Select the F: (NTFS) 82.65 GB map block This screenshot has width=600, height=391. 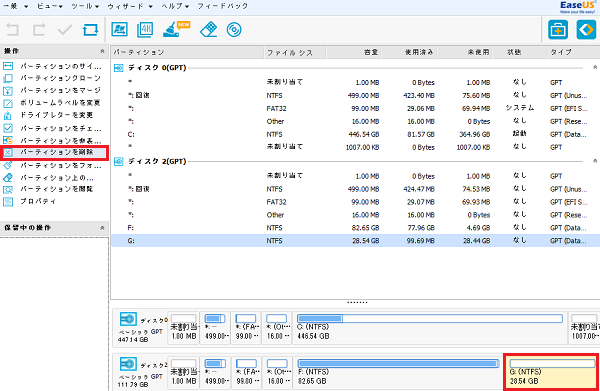pos(398,373)
